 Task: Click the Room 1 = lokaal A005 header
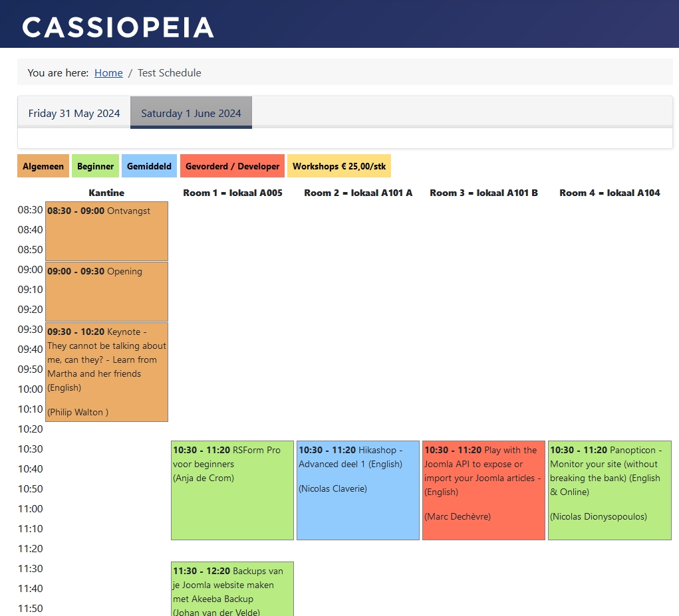click(232, 193)
